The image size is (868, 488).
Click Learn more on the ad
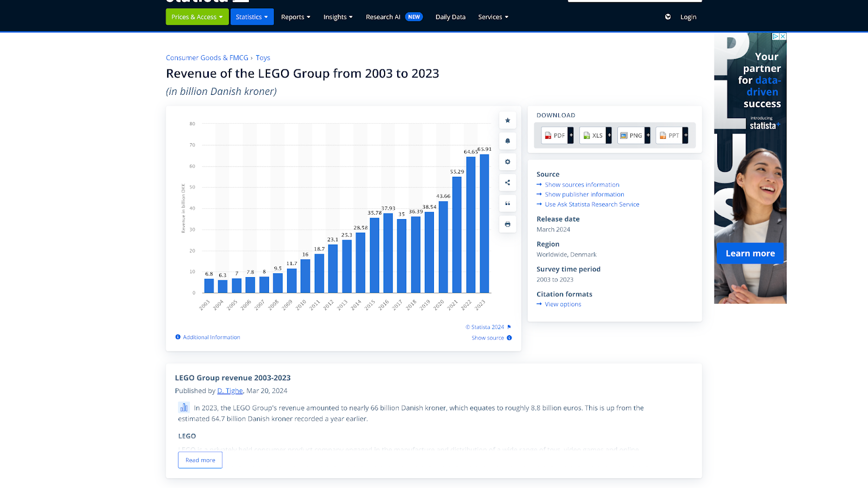(750, 253)
